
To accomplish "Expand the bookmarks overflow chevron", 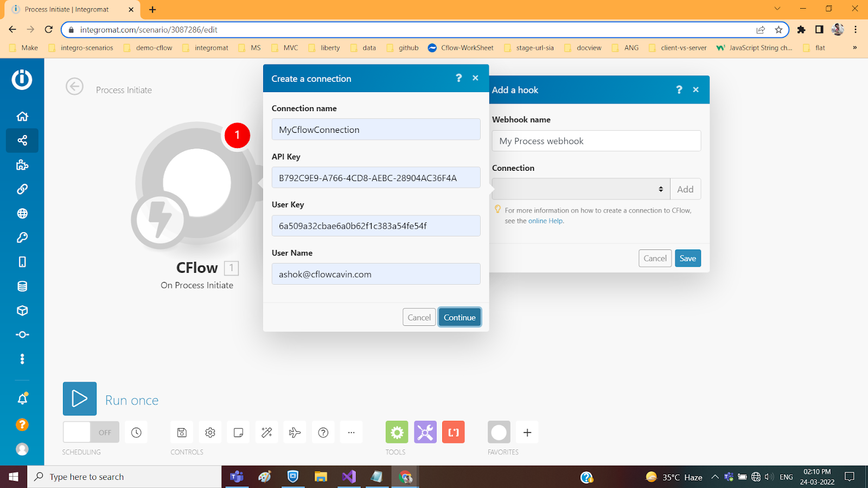I will [x=855, y=48].
